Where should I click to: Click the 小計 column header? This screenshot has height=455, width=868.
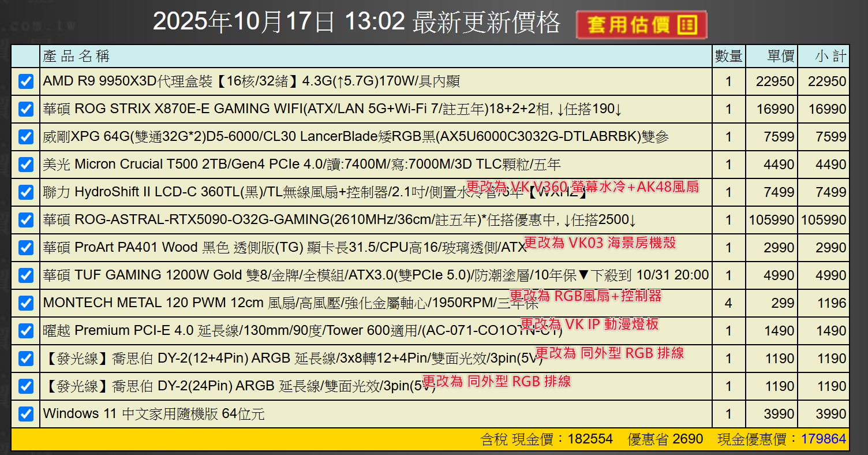[830, 56]
